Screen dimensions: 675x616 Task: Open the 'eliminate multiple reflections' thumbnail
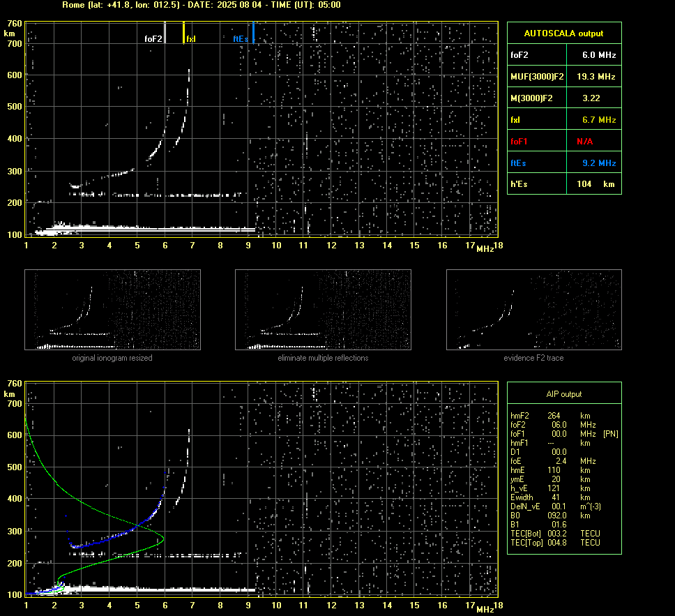click(323, 310)
